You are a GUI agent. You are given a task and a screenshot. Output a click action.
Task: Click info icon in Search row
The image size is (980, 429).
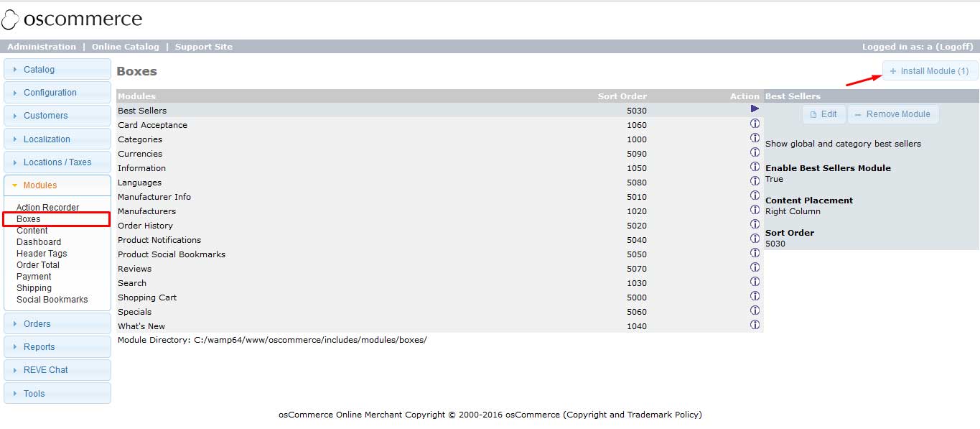(x=755, y=282)
